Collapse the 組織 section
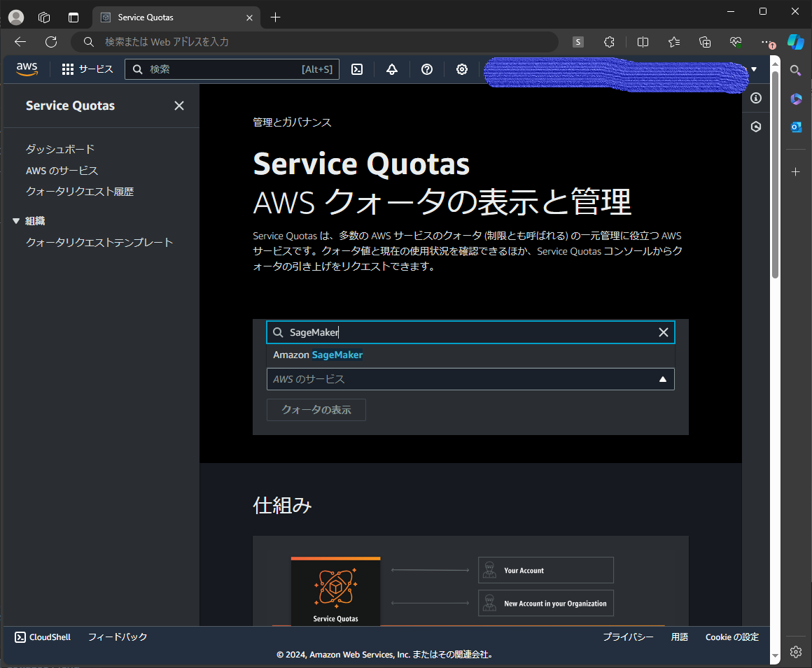 point(16,221)
